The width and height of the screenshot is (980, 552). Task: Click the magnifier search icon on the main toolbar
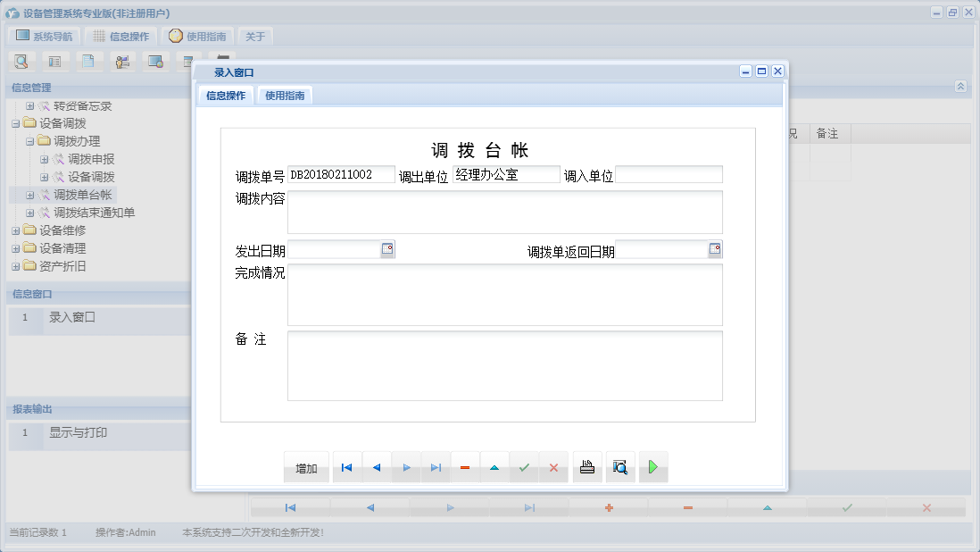pyautogui.click(x=21, y=61)
